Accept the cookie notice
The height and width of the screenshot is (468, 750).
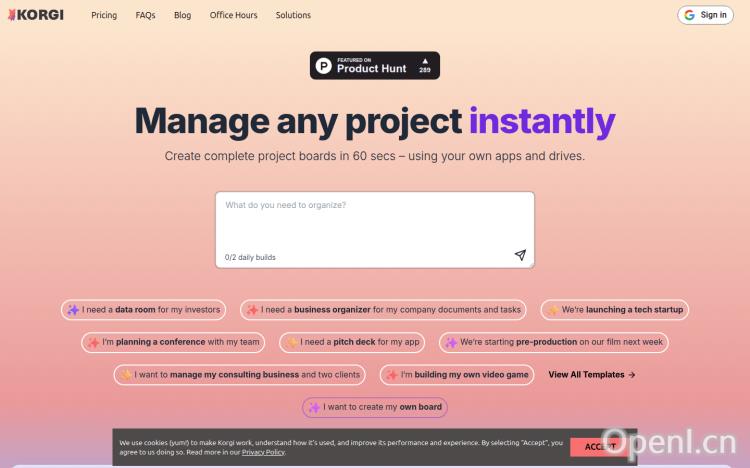602,447
